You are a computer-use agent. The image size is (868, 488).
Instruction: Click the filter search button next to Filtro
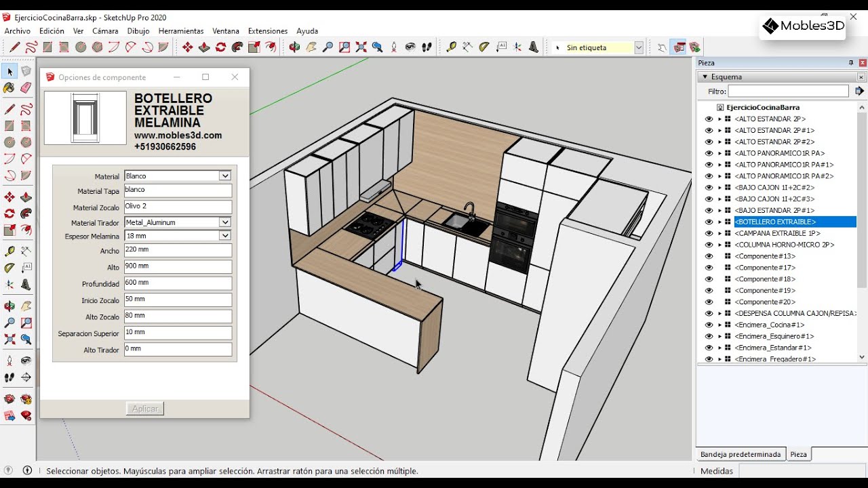click(x=859, y=91)
